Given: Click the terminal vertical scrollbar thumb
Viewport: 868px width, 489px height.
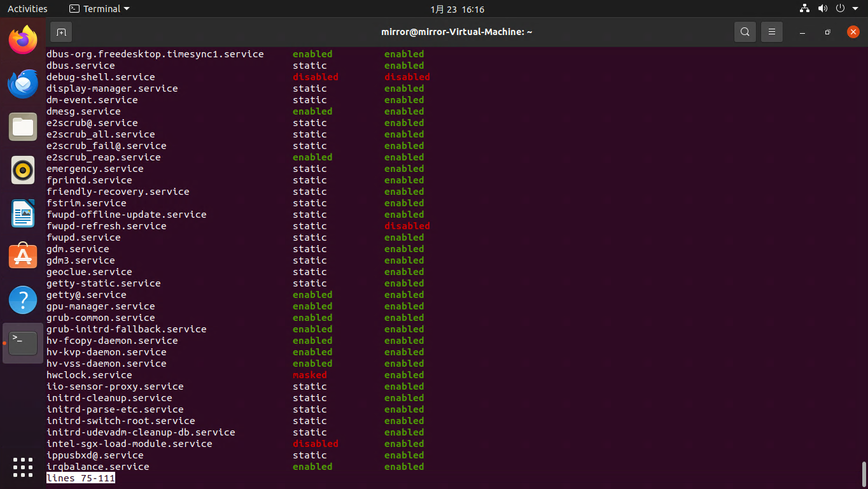Looking at the screenshot, I should click(864, 474).
